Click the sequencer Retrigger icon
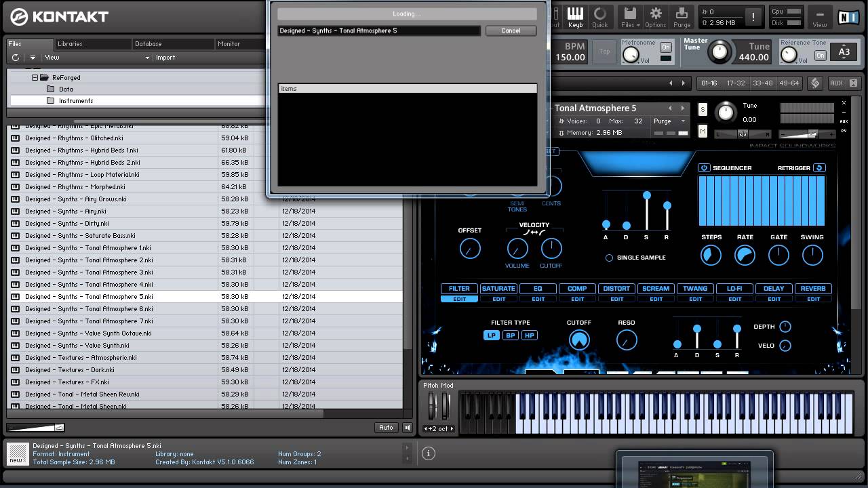Viewport: 868px width, 488px height. click(819, 167)
